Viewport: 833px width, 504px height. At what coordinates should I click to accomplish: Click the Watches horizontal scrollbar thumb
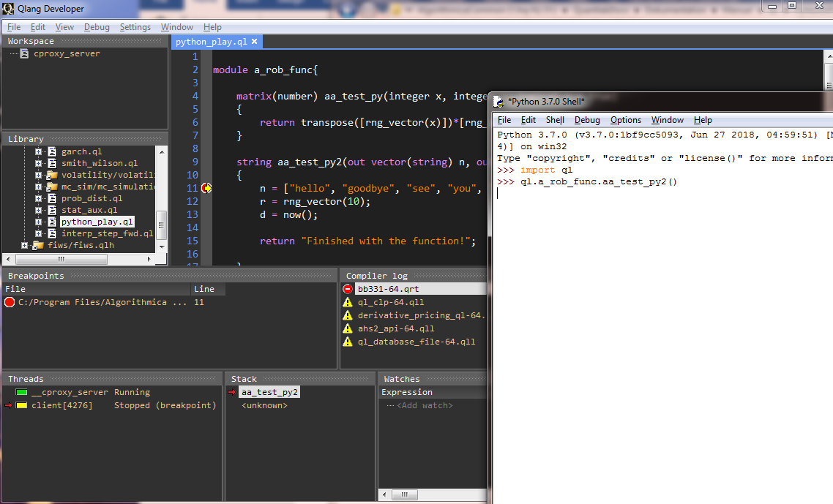405,495
